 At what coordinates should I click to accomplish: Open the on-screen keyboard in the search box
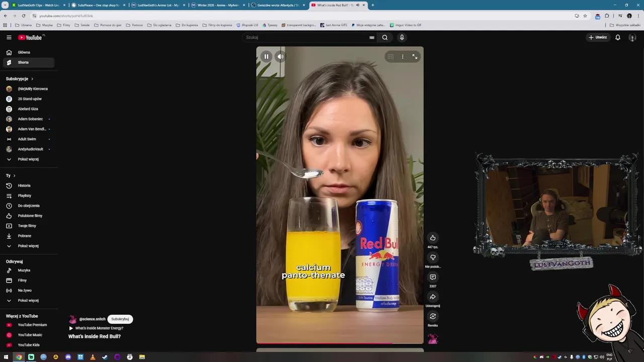click(372, 37)
